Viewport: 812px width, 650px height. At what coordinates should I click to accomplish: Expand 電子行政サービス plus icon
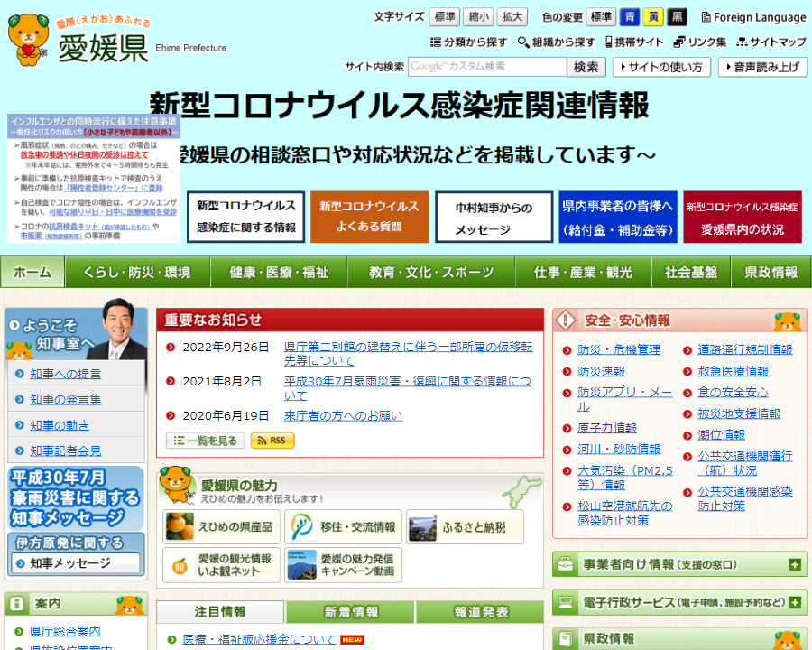click(795, 602)
